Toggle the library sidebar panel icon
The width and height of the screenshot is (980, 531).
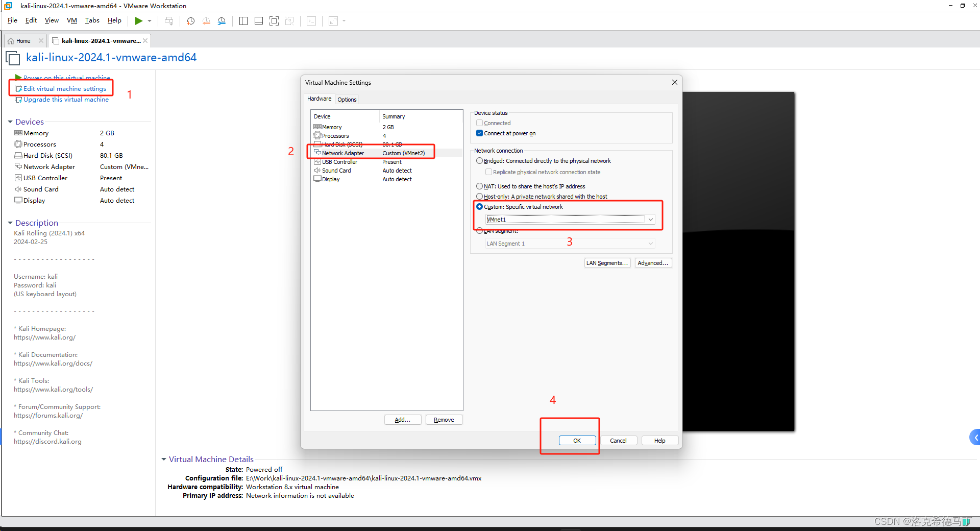click(243, 21)
